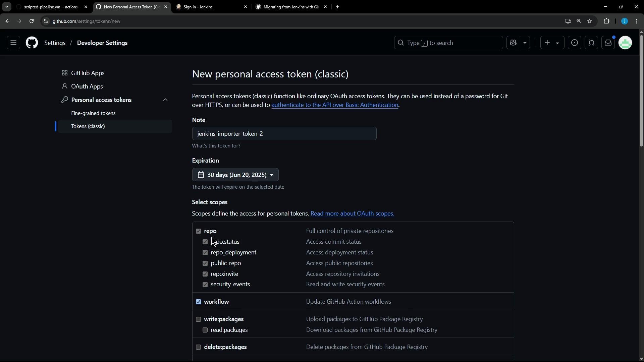
Task: Enable the write:packages scope
Action: click(198, 319)
